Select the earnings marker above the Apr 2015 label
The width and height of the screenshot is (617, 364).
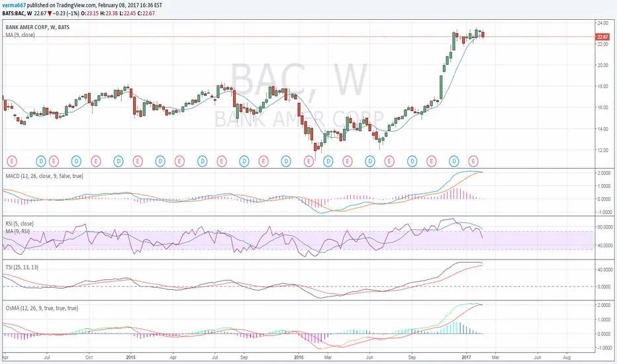click(x=179, y=161)
